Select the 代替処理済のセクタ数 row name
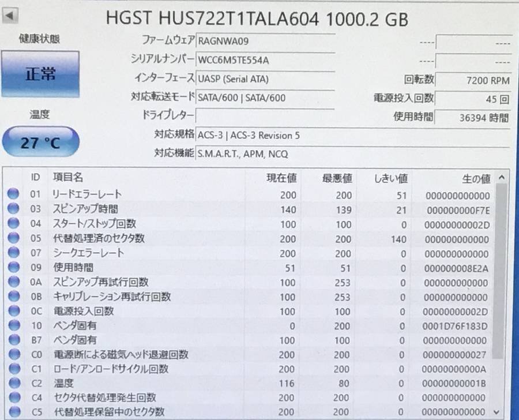The image size is (519, 420). point(99,238)
